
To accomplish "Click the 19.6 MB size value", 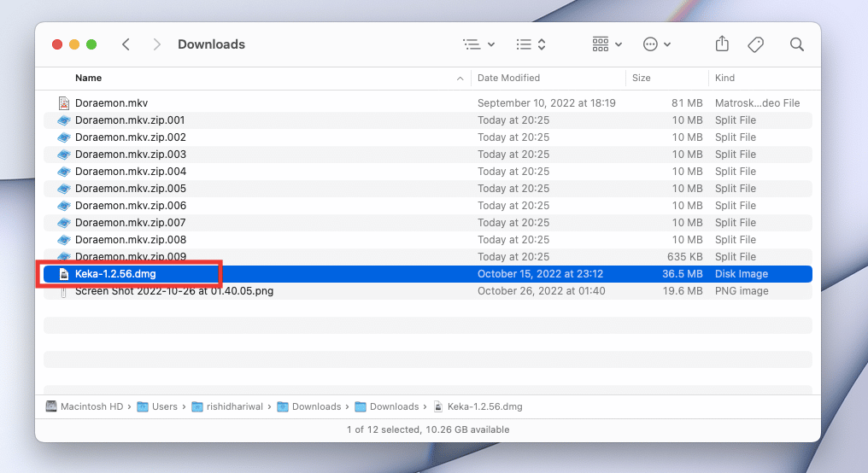I will click(x=683, y=291).
